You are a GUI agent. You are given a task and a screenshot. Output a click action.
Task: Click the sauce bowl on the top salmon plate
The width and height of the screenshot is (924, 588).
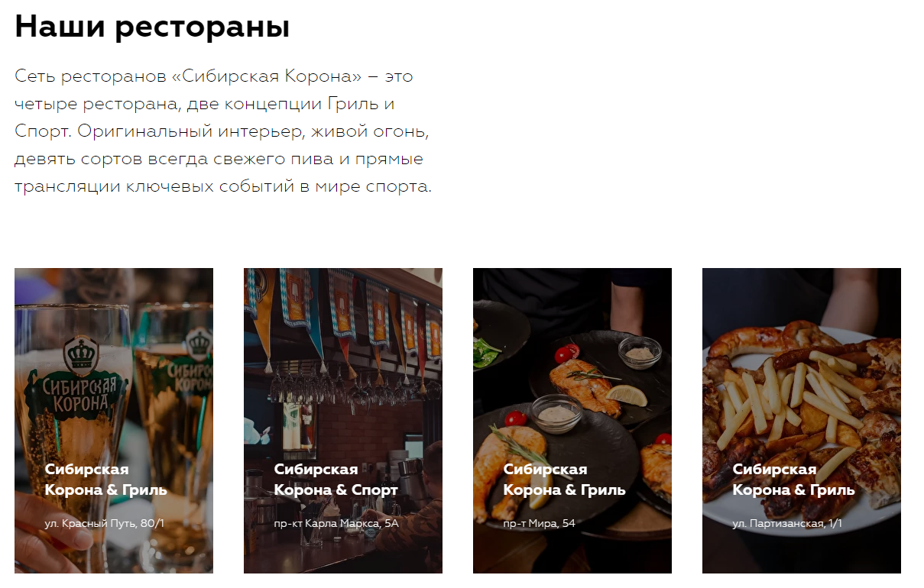(640, 352)
